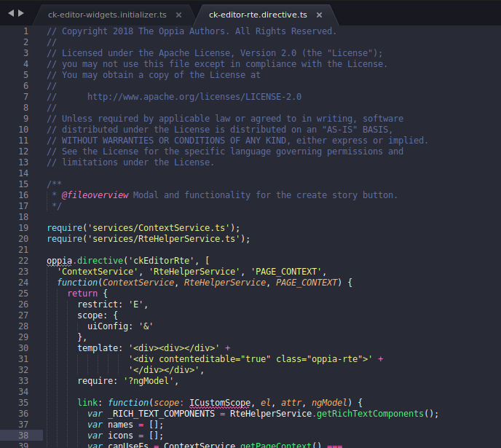Click line number 22 in gutter

pos(23,261)
